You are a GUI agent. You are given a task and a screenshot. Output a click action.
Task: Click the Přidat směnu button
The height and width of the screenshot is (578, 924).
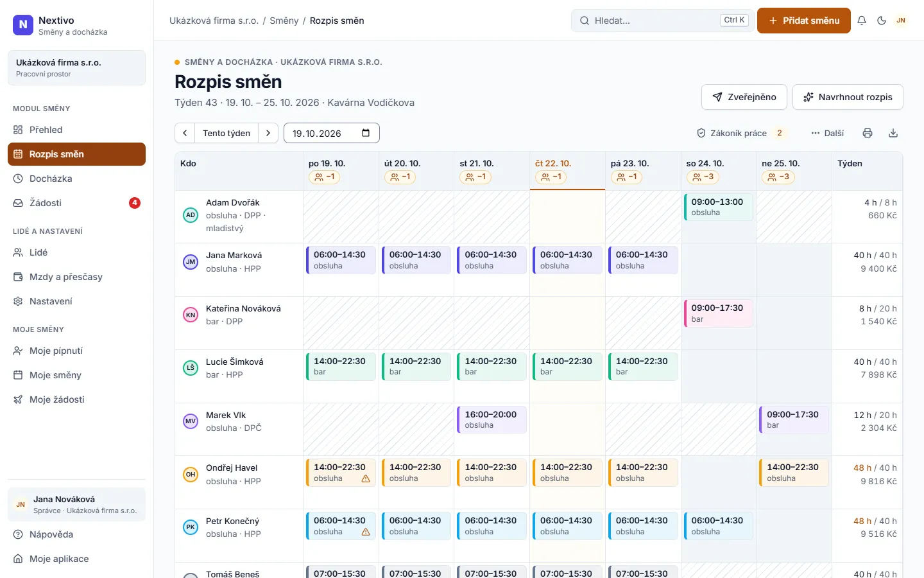(x=804, y=21)
